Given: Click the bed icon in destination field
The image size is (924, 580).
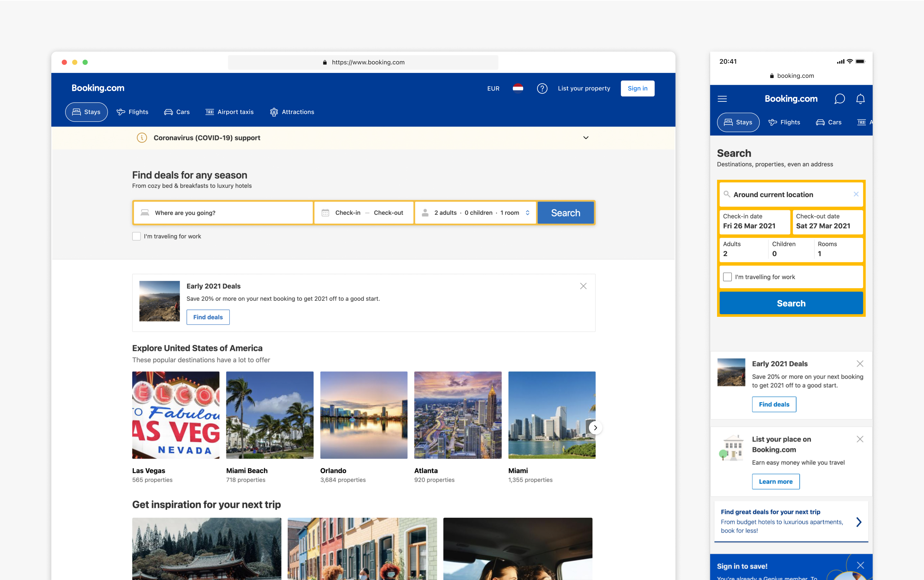Looking at the screenshot, I should click(x=145, y=212).
